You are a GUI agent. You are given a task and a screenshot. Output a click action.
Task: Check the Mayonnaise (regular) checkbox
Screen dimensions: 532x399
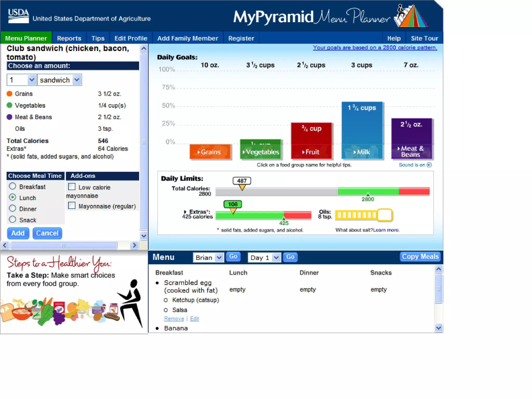click(72, 205)
